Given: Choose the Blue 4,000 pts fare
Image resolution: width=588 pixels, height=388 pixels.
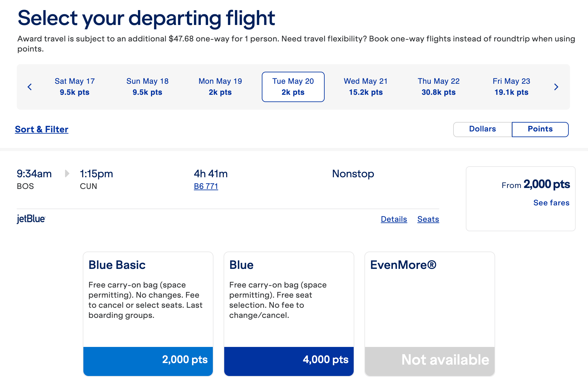Looking at the screenshot, I should tap(288, 360).
